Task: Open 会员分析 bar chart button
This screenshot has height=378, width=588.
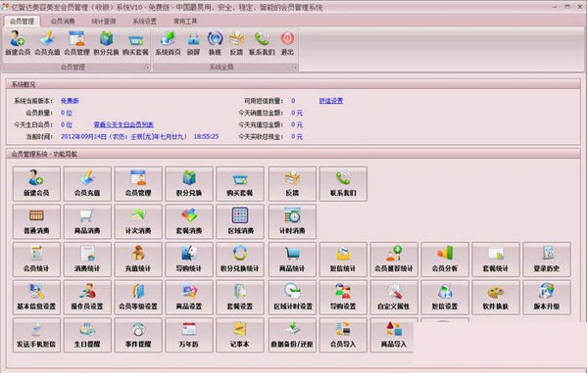Action: pos(445,260)
